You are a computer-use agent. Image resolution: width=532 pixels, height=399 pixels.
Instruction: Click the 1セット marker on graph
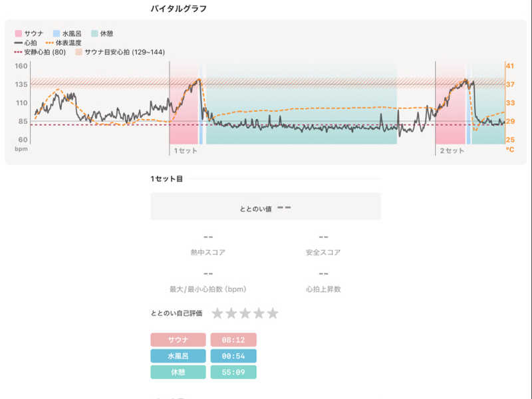(x=186, y=151)
